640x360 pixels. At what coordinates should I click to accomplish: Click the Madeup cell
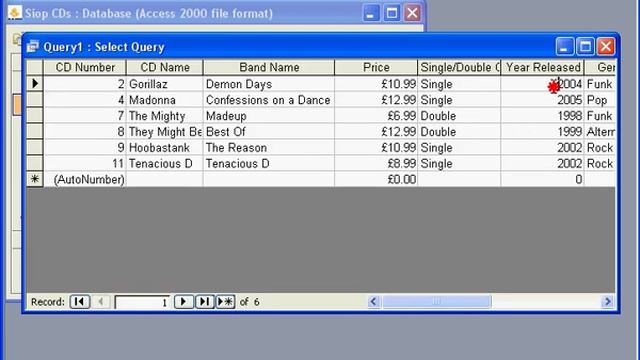[269, 116]
